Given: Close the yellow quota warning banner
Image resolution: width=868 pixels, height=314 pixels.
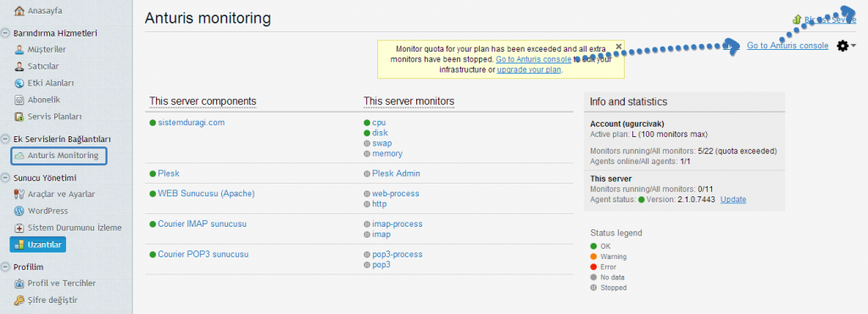Looking at the screenshot, I should pyautogui.click(x=619, y=47).
